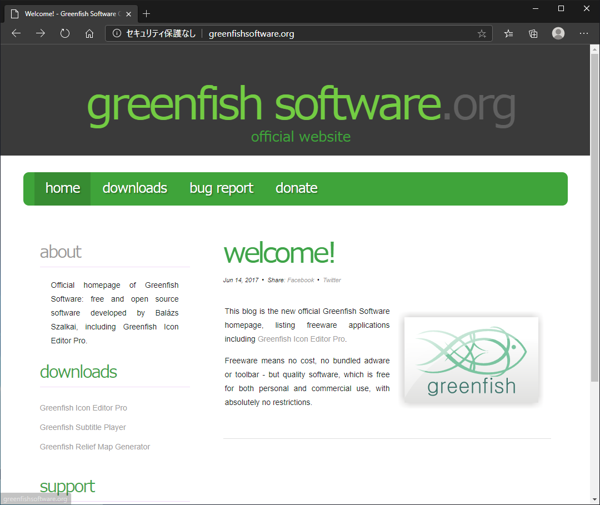Image resolution: width=600 pixels, height=505 pixels.
Task: Open the browser settings ellipsis menu
Action: 584,34
